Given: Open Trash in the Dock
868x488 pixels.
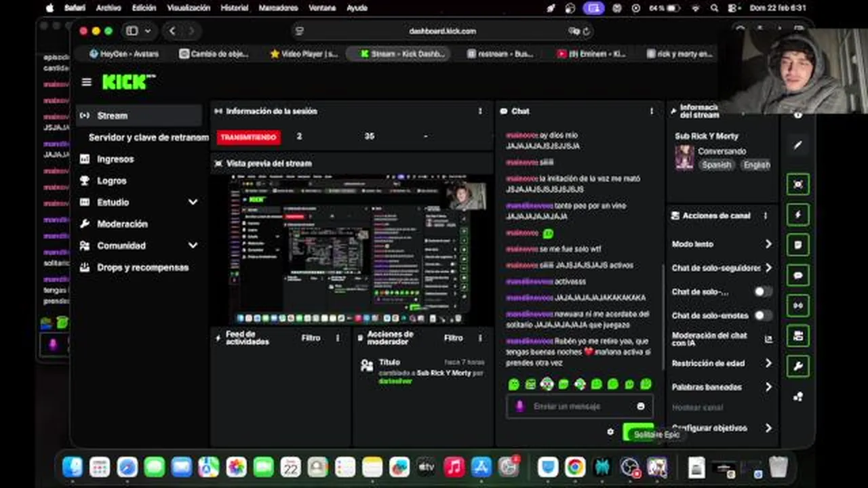Looking at the screenshot, I should pyautogui.click(x=778, y=467).
